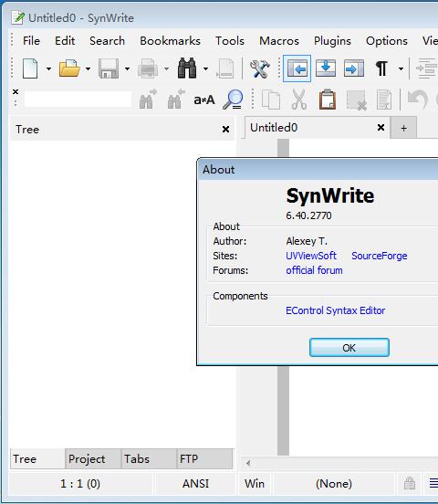Click the find previous binoculars icon
This screenshot has width=438, height=504.
pyautogui.click(x=176, y=100)
